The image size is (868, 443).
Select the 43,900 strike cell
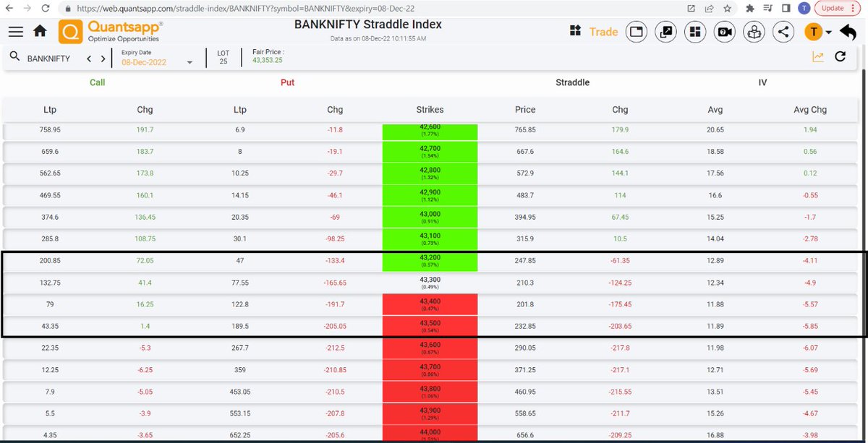click(x=430, y=413)
